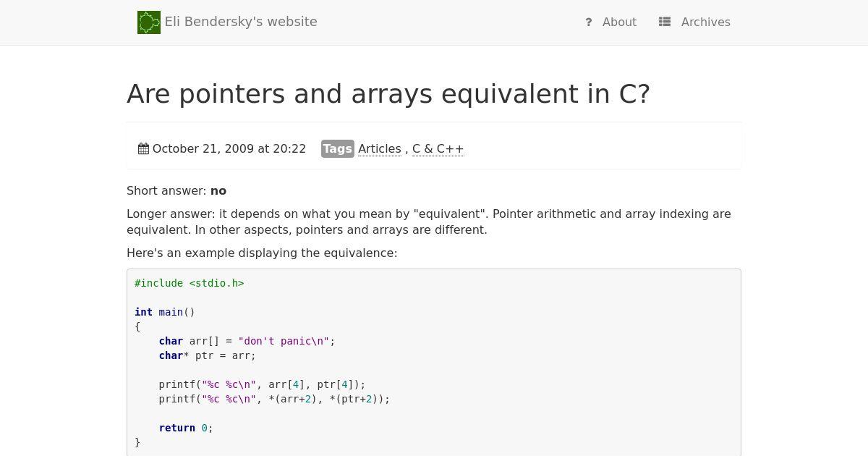Open the About page

click(619, 22)
